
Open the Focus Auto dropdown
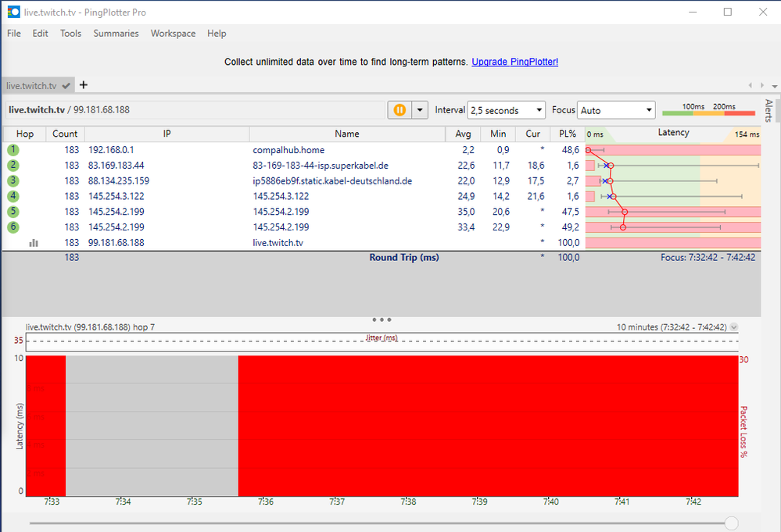(616, 110)
